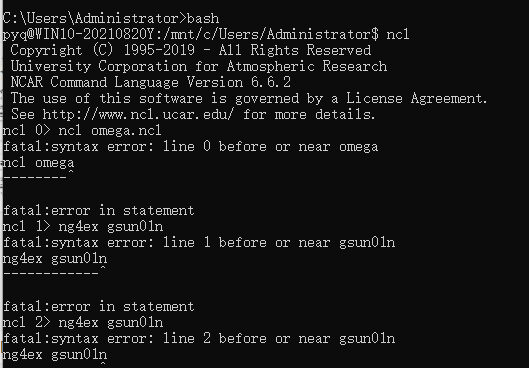Image resolution: width=529 pixels, height=368 pixels.
Task: Click the 'omega.ncl' filename text
Action: (x=126, y=131)
